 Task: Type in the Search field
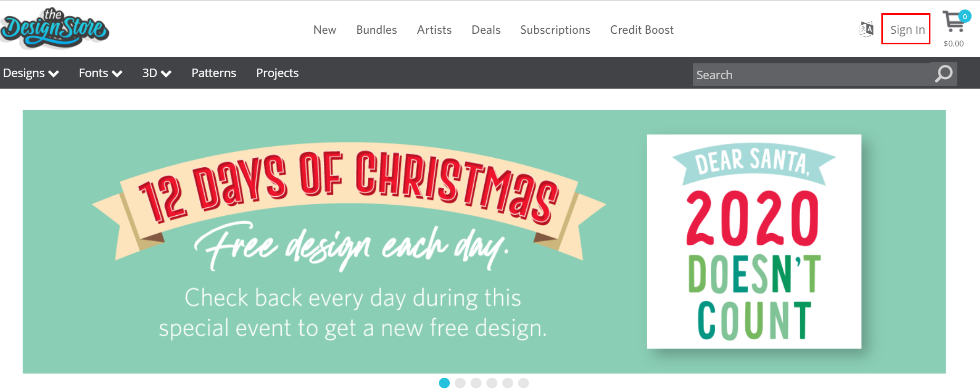(x=812, y=74)
